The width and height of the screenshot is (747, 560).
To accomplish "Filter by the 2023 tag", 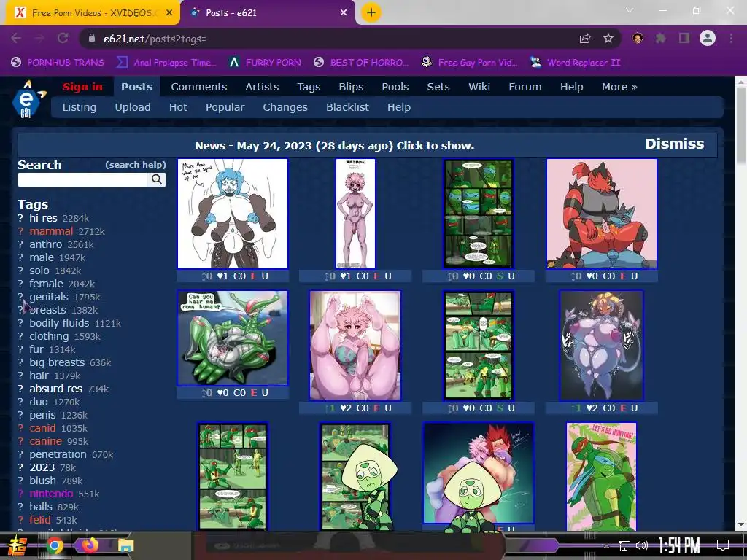I will pos(42,467).
